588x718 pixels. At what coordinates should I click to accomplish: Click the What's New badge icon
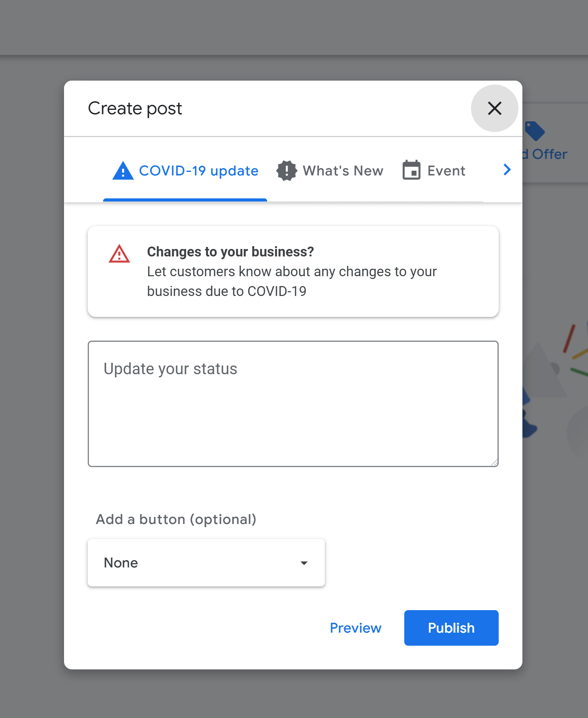pos(286,171)
